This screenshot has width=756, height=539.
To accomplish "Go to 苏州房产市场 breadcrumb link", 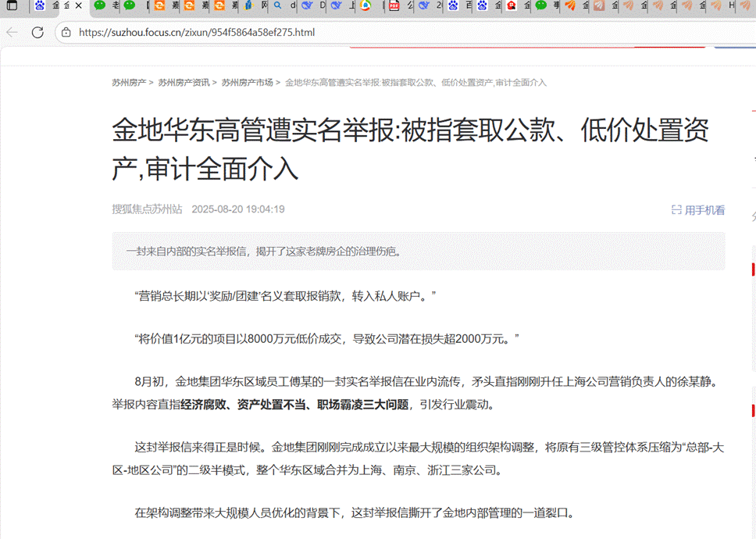I will 247,83.
